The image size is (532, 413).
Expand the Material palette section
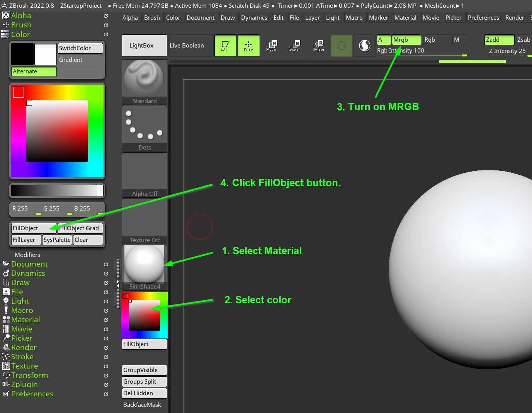pyautogui.click(x=25, y=320)
